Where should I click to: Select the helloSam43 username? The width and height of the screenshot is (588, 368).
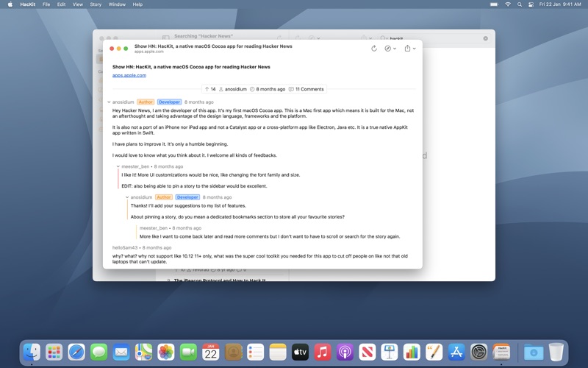[125, 247]
